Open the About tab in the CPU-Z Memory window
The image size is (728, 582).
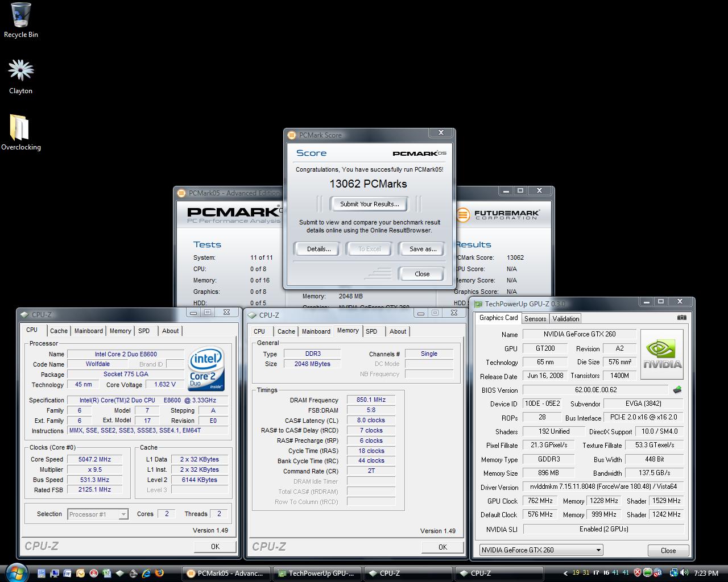(x=398, y=331)
